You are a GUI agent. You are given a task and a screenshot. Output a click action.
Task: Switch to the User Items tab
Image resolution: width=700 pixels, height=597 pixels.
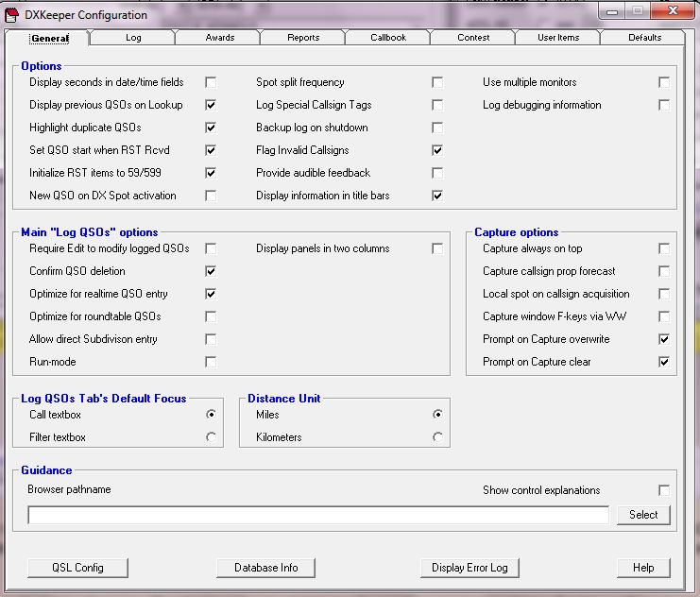558,38
